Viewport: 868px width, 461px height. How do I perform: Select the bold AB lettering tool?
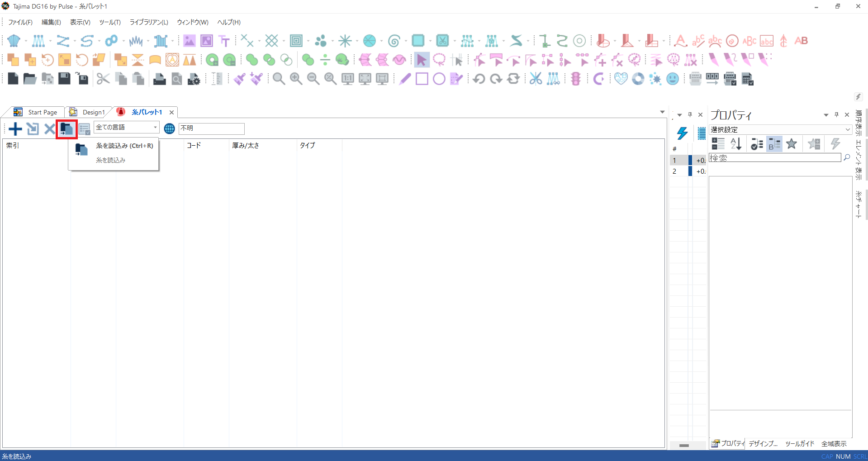[x=801, y=41]
